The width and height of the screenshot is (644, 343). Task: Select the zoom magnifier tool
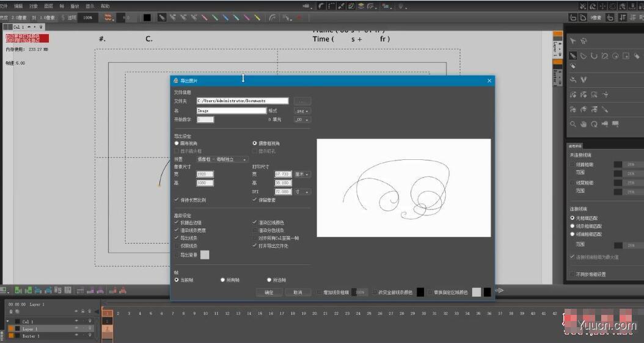click(x=573, y=124)
